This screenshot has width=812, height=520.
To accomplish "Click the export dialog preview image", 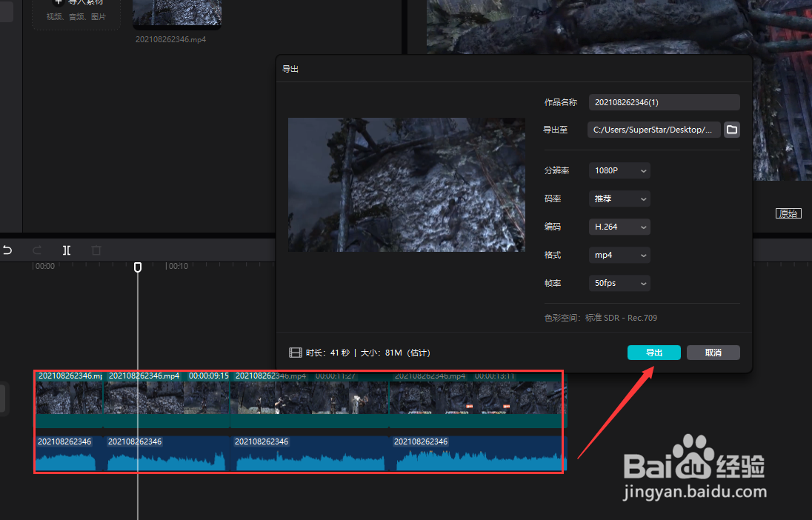I will coord(407,185).
